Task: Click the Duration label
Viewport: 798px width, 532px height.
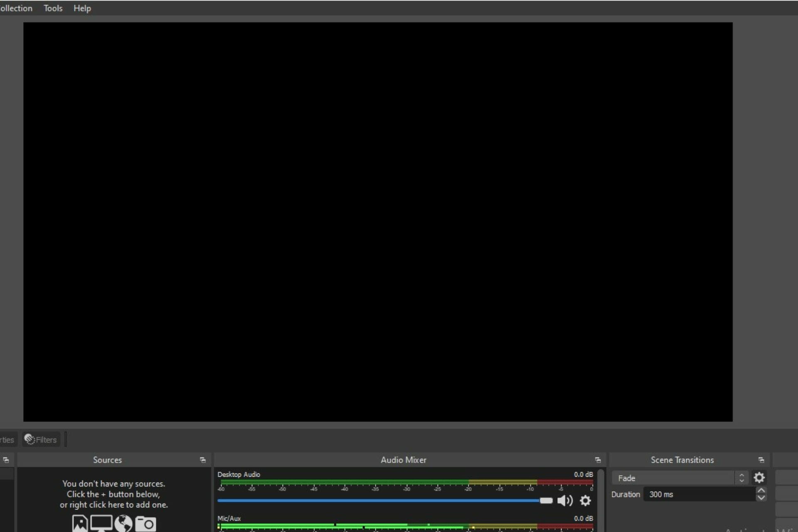Action: (626, 494)
